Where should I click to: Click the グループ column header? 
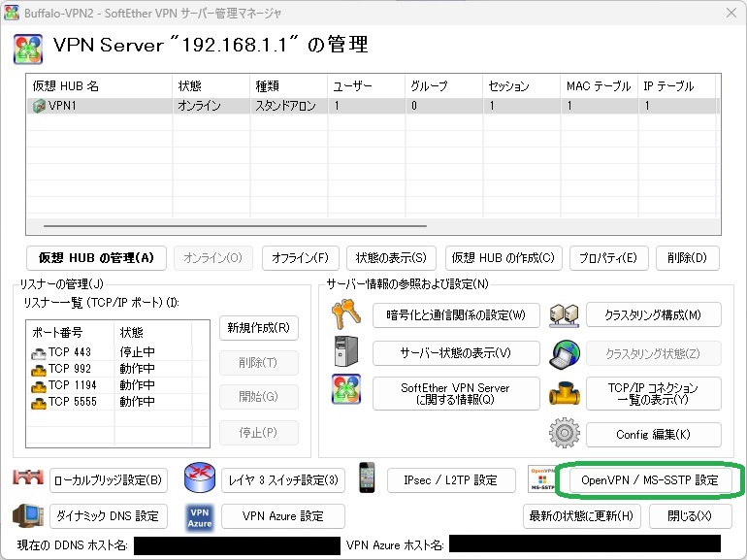pos(444,86)
